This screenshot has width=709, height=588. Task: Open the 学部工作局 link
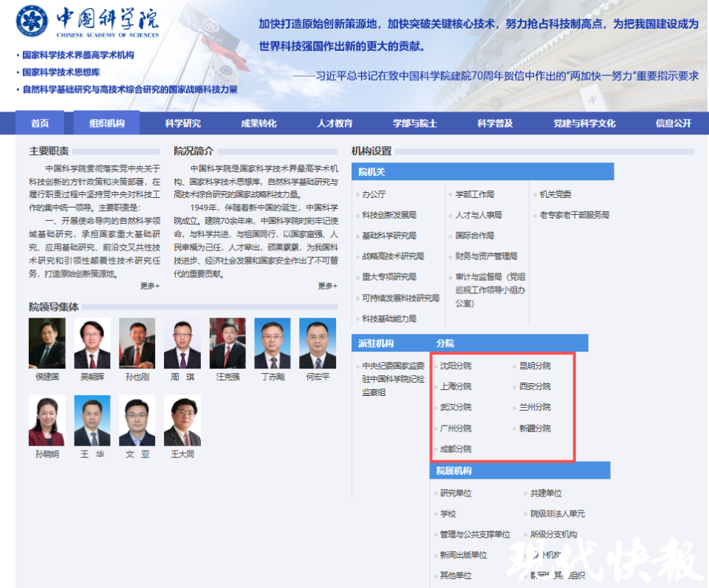[x=474, y=194]
